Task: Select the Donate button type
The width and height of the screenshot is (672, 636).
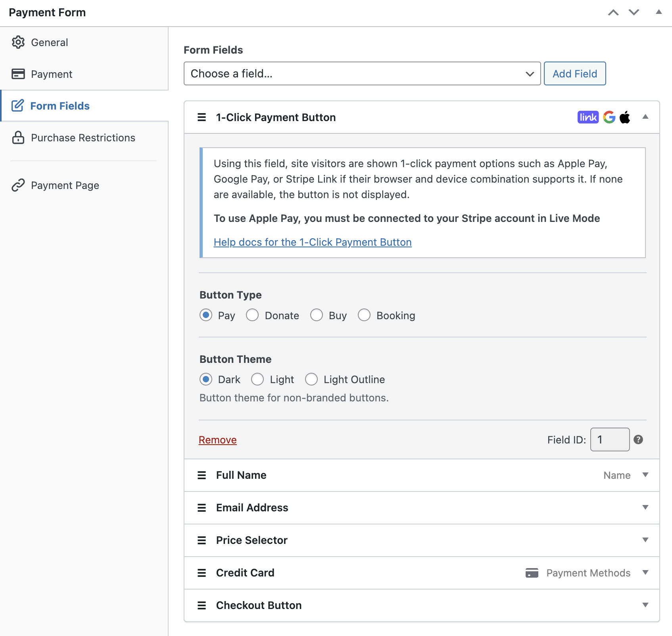Action: [x=252, y=315]
